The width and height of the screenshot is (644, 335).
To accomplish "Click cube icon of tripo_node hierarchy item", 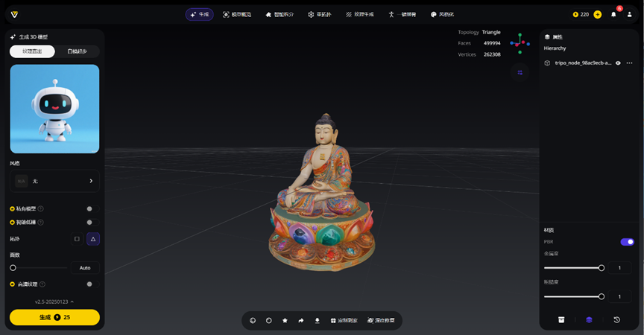I will (547, 63).
